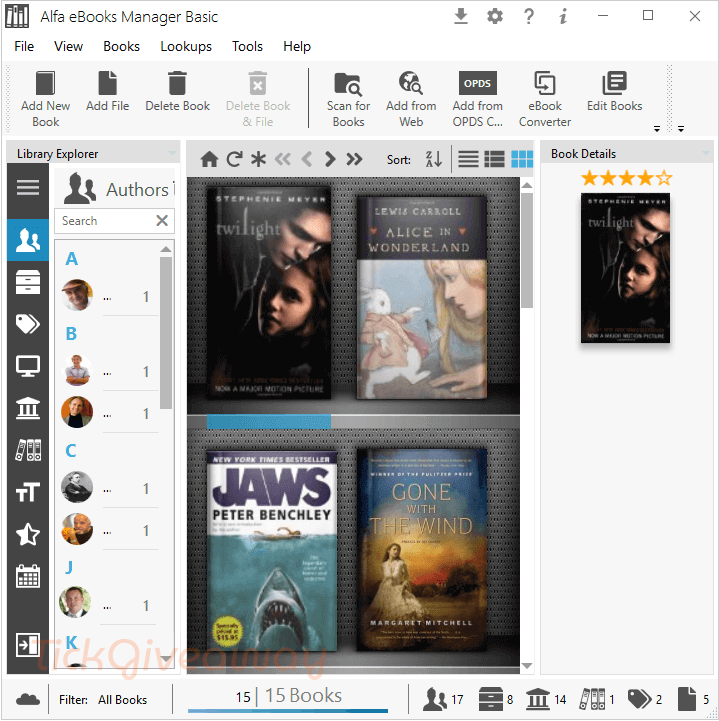Select the drawer (series) sidebar icon
This screenshot has height=721, width=719.
pos(28,282)
